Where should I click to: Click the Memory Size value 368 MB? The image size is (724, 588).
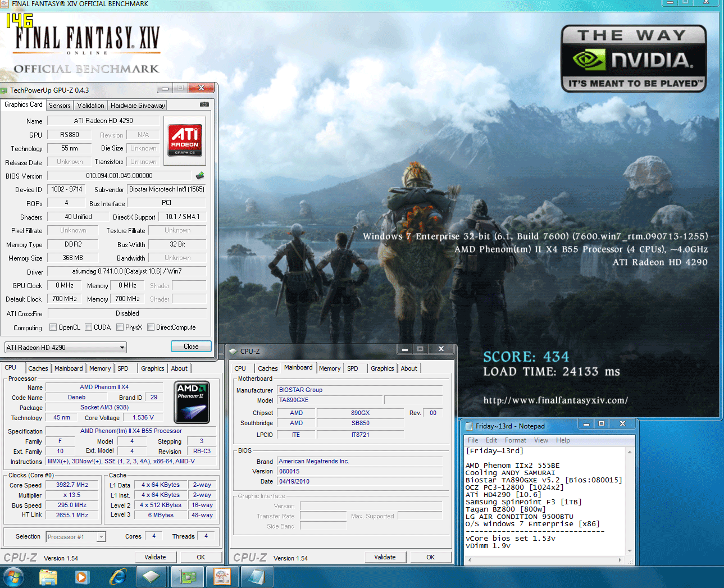point(73,258)
